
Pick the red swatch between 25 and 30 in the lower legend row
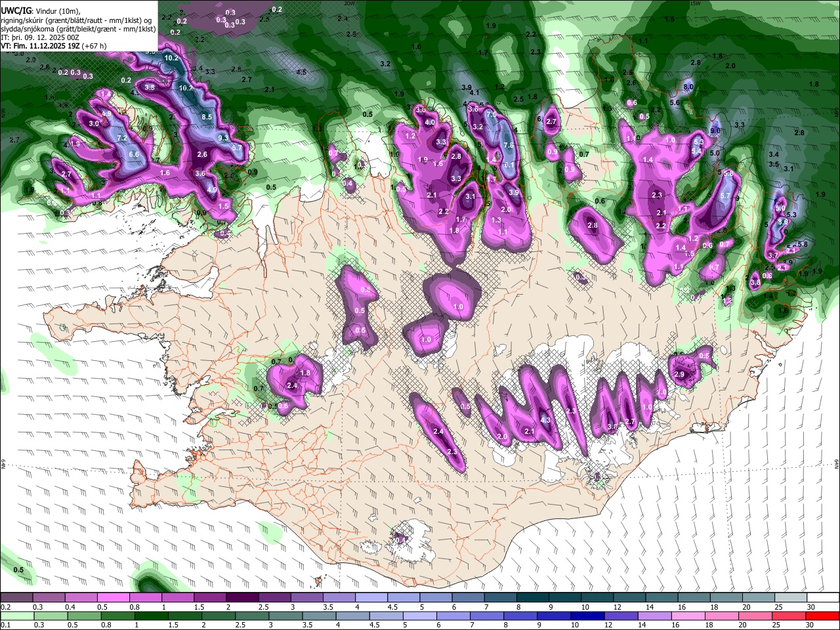(x=789, y=616)
